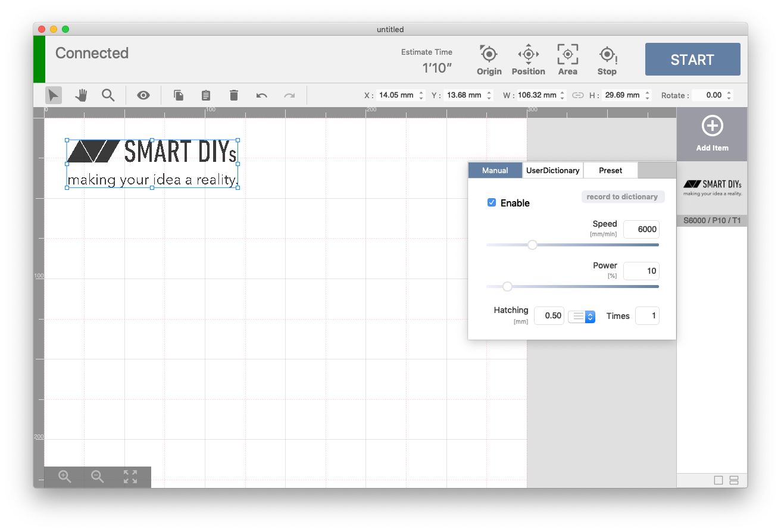Adjust the Speed slider handle
Image resolution: width=781 pixels, height=532 pixels.
click(x=533, y=245)
